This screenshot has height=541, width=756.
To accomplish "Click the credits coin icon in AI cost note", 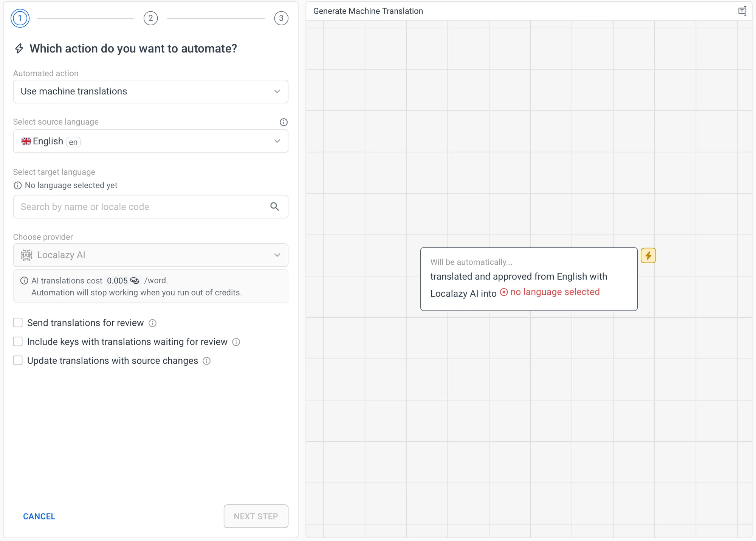I will click(x=135, y=281).
